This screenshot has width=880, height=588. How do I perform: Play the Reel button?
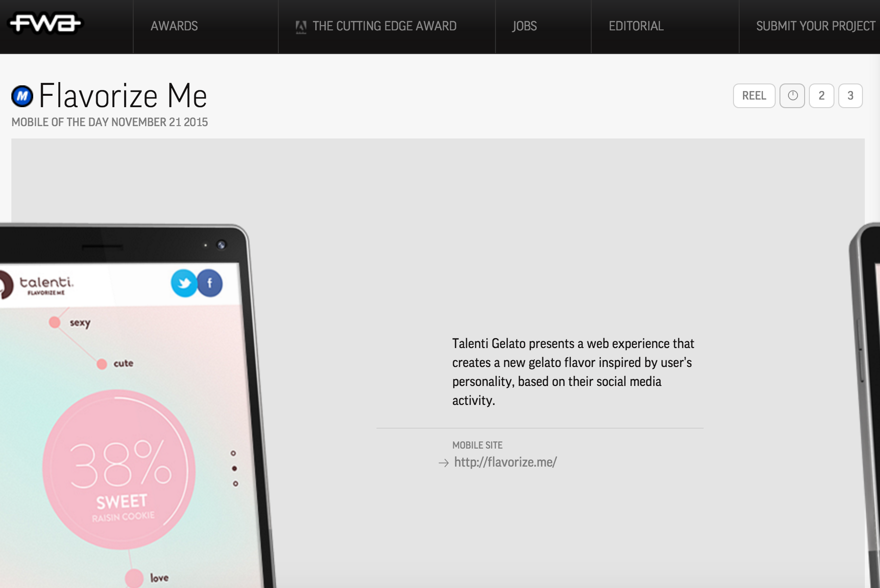[754, 96]
